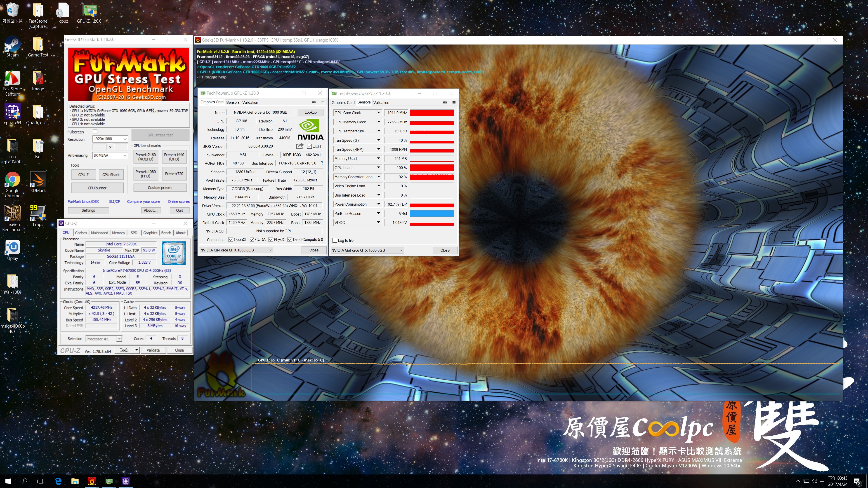Viewport: 868px width, 488px height.
Task: Click the camera icon in GPU-Z Sensors window
Action: [x=445, y=102]
